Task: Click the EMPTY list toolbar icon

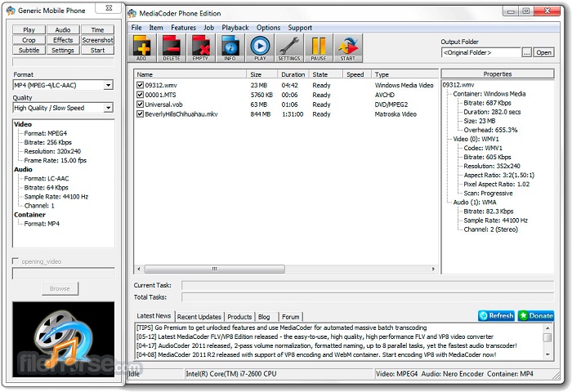Action: (x=200, y=47)
